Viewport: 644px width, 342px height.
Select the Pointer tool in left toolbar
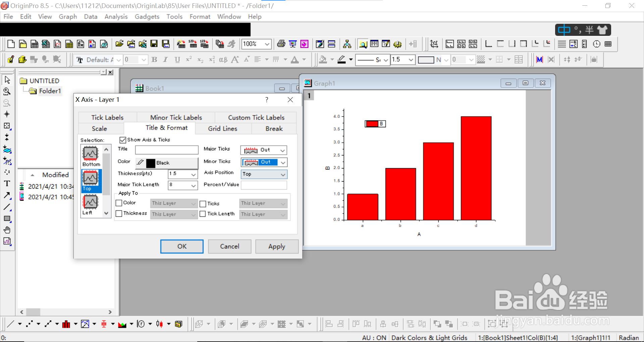click(x=7, y=80)
